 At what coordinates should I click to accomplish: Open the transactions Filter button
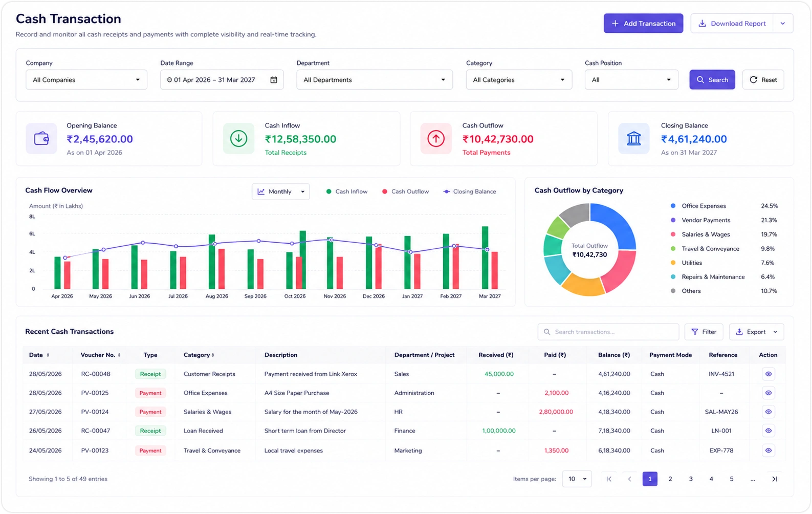coord(704,332)
